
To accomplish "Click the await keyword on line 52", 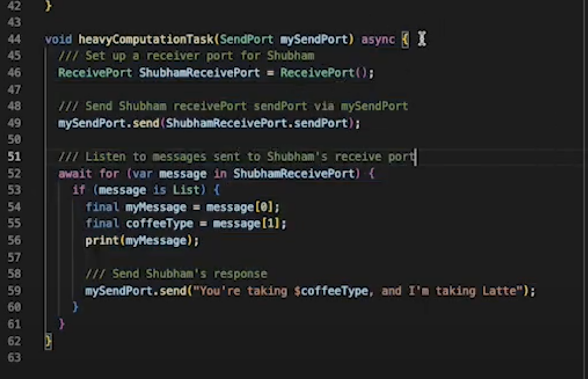I will 75,174.
